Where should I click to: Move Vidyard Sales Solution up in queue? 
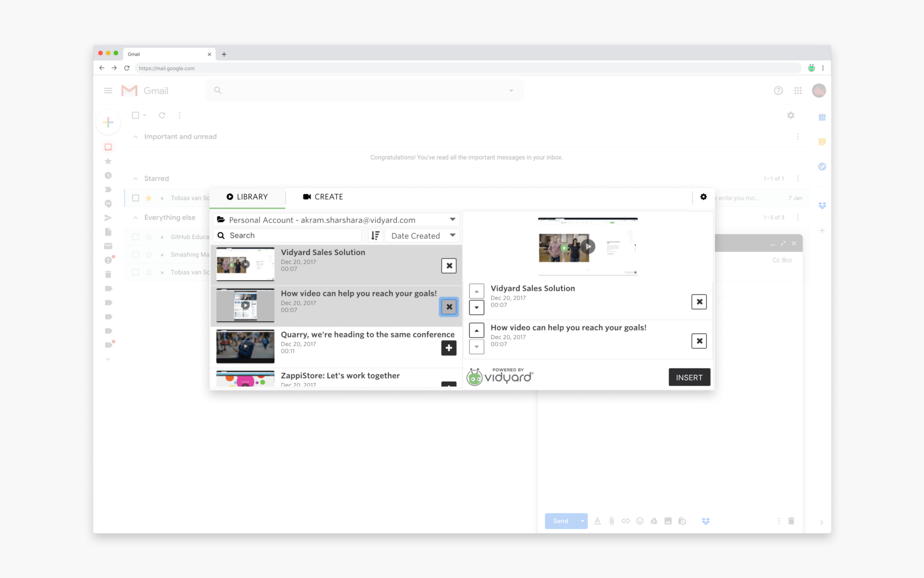[x=476, y=291]
